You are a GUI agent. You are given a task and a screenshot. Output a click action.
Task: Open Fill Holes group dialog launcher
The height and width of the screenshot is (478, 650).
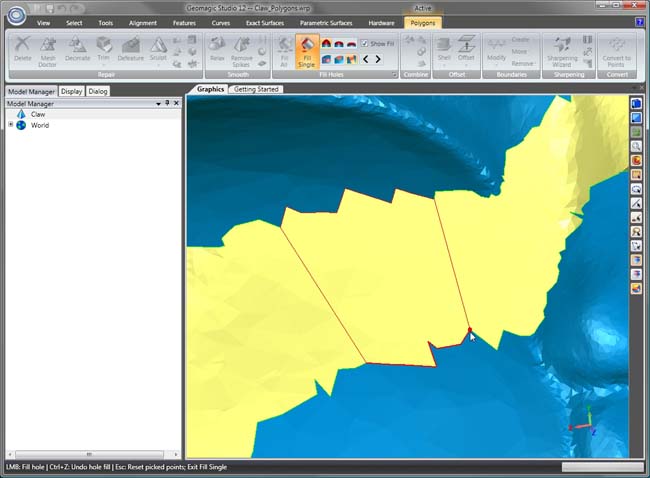click(395, 75)
